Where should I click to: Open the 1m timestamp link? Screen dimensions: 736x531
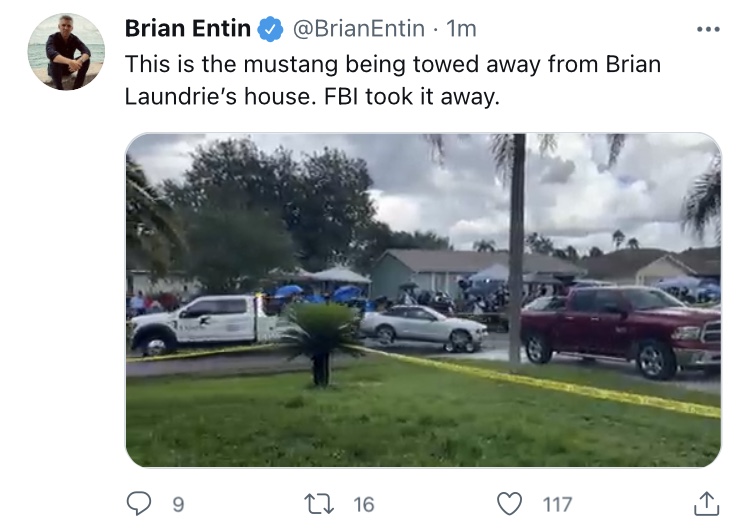pos(461,29)
